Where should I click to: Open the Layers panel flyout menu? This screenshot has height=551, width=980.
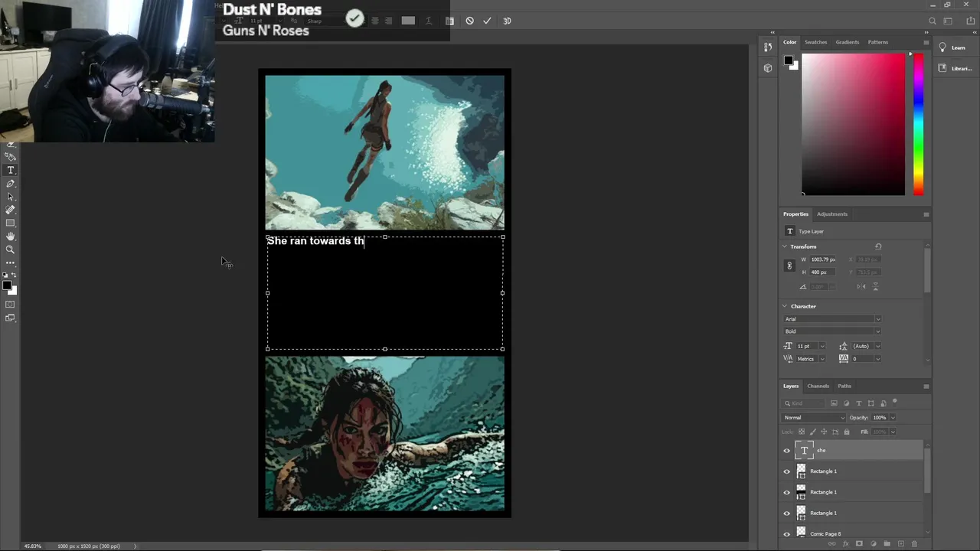pyautogui.click(x=926, y=386)
